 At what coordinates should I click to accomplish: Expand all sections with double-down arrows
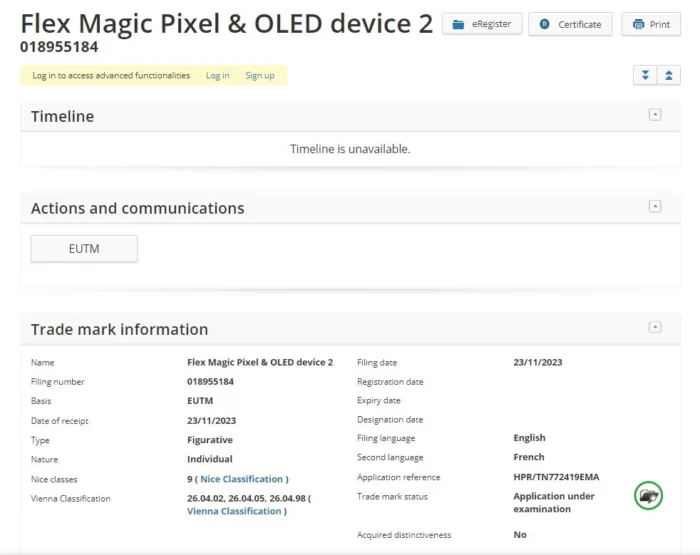[645, 75]
